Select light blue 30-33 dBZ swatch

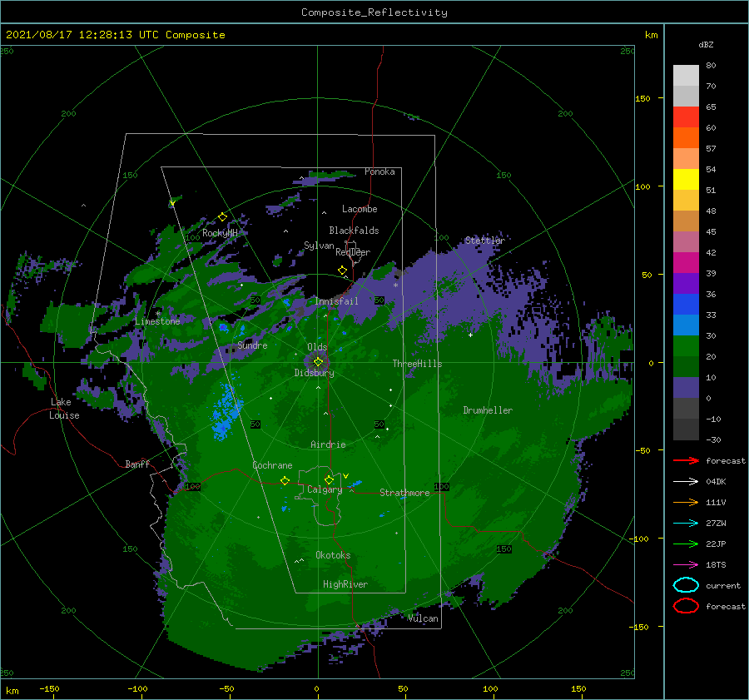686,325
